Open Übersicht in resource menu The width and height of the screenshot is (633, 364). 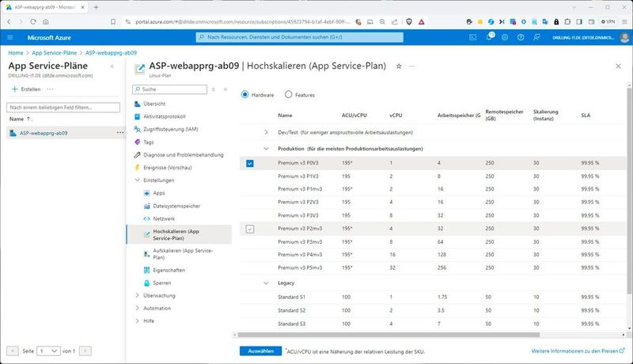(154, 104)
